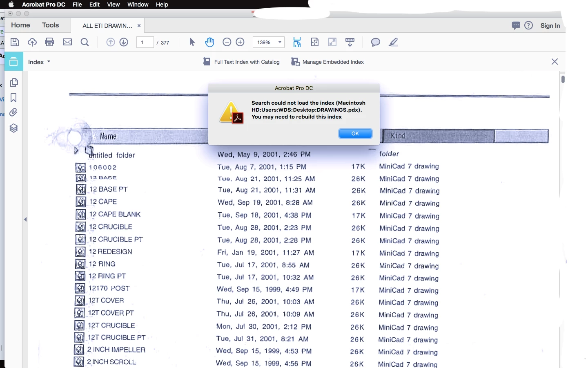This screenshot has height=368, width=588.
Task: Click the '12T COVER PT' file name
Action: [x=111, y=313]
